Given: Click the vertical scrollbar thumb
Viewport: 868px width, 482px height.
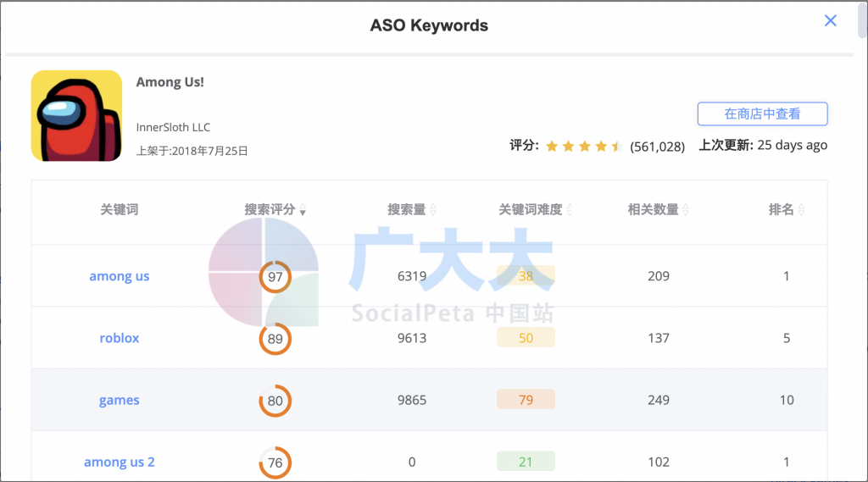Looking at the screenshot, I should pyautogui.click(x=862, y=19).
